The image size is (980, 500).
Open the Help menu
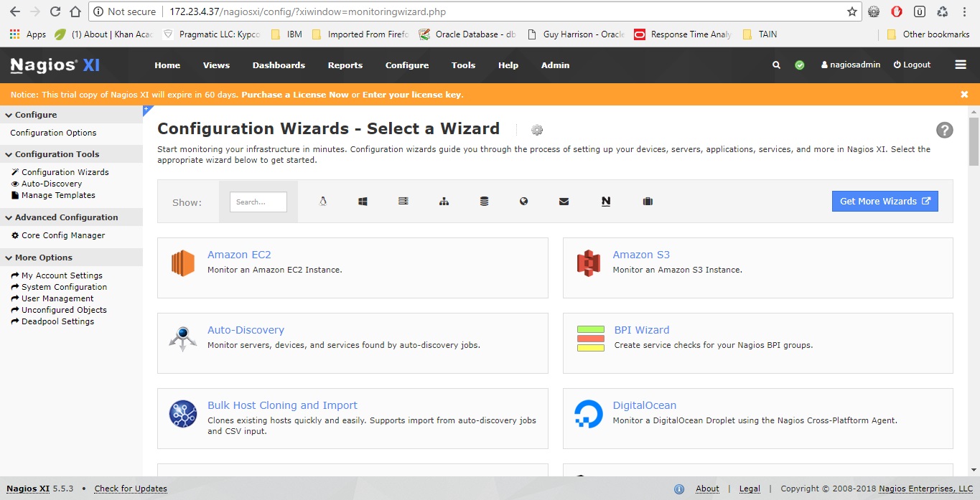click(x=508, y=65)
